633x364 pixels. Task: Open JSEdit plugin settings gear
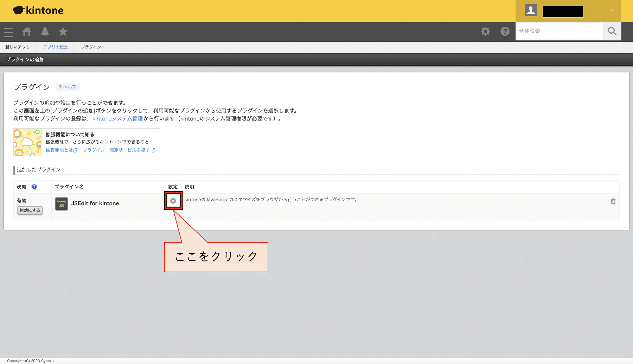(x=173, y=201)
